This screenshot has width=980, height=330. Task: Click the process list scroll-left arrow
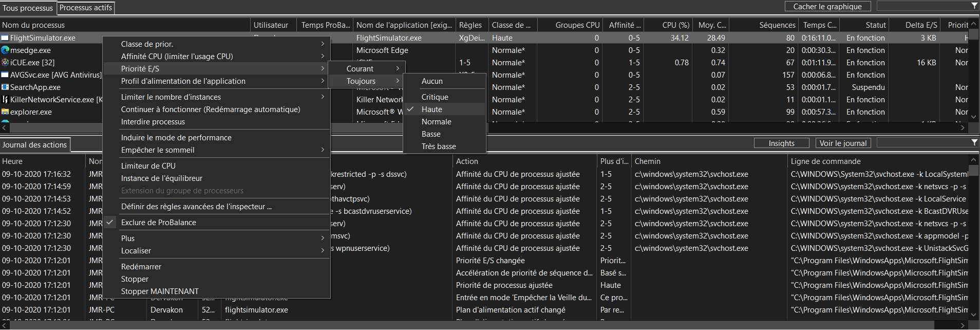[5, 126]
